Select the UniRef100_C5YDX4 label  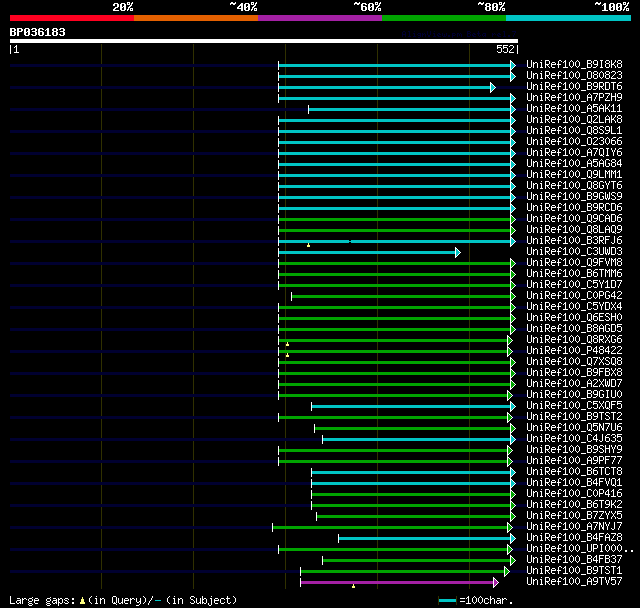574,307
